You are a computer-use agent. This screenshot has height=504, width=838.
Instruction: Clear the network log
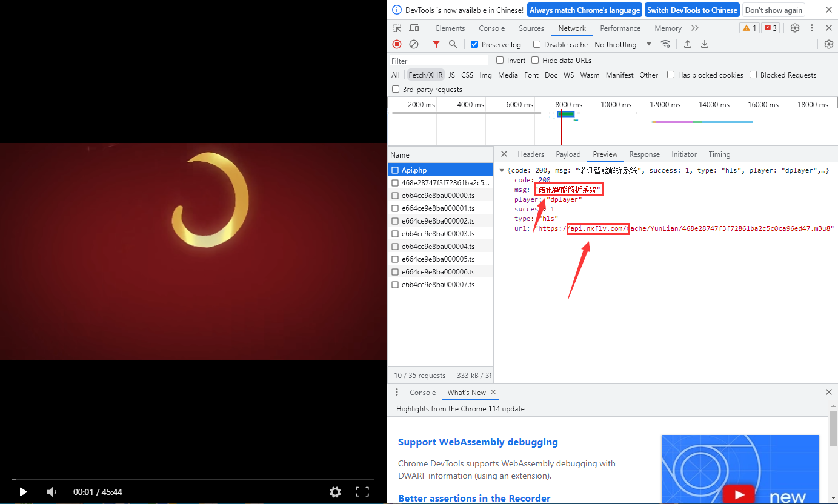[414, 44]
